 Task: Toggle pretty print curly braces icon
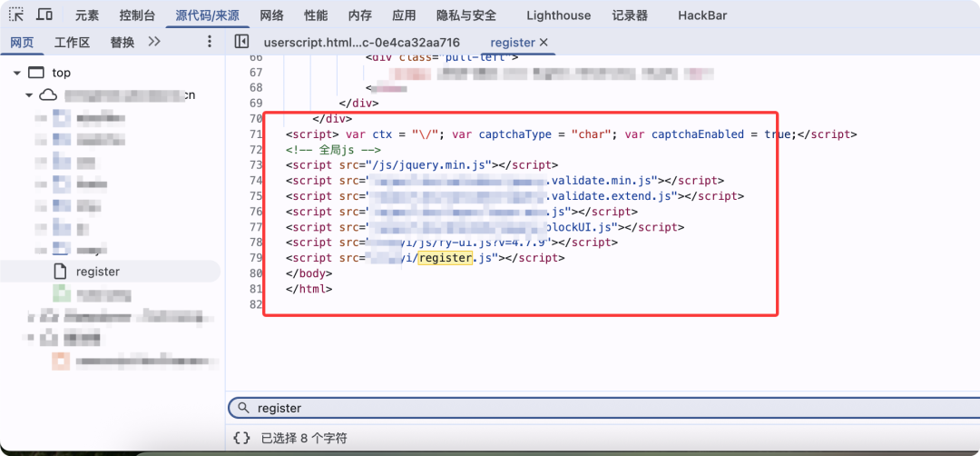coord(241,438)
